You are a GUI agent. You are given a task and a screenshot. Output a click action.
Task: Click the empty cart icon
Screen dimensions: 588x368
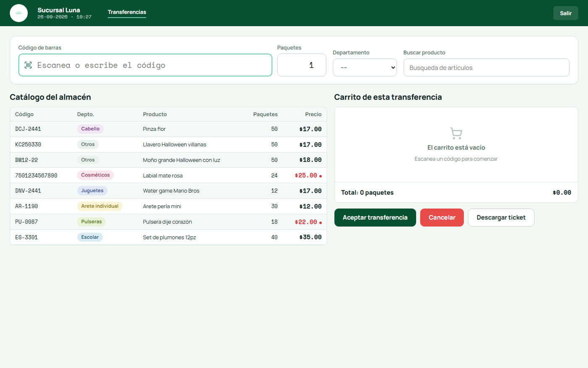(456, 133)
